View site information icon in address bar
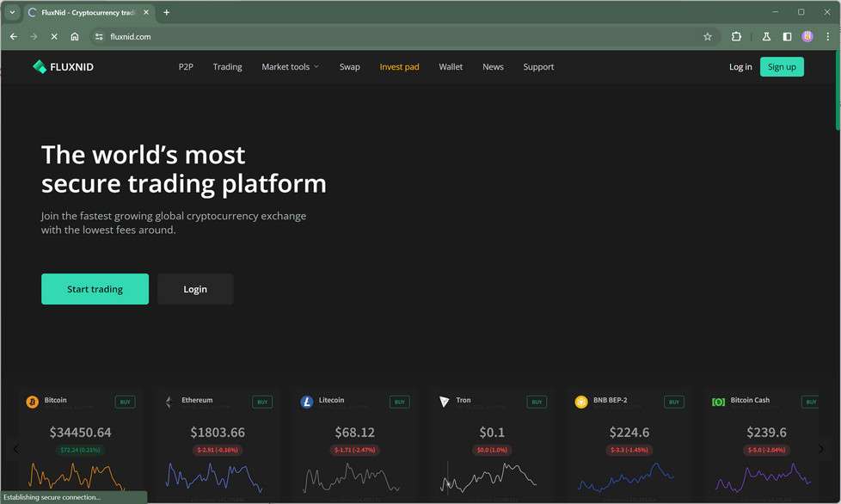841x504 pixels. (x=99, y=36)
